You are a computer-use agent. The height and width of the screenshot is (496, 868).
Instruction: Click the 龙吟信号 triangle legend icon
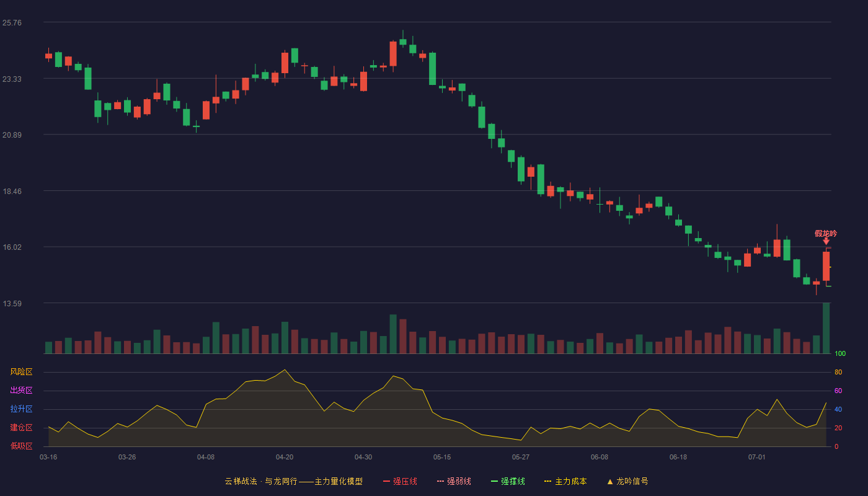(610, 481)
